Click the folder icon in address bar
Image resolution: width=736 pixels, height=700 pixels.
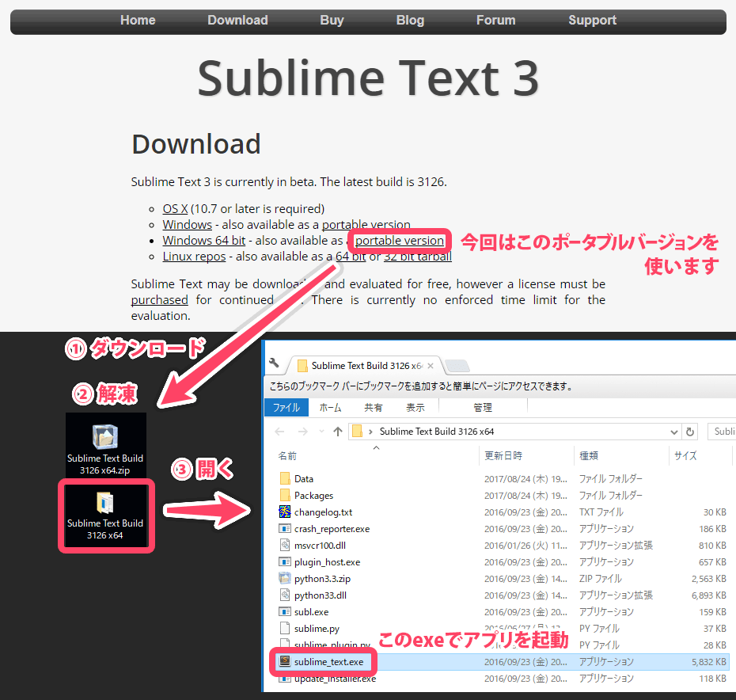point(357,432)
